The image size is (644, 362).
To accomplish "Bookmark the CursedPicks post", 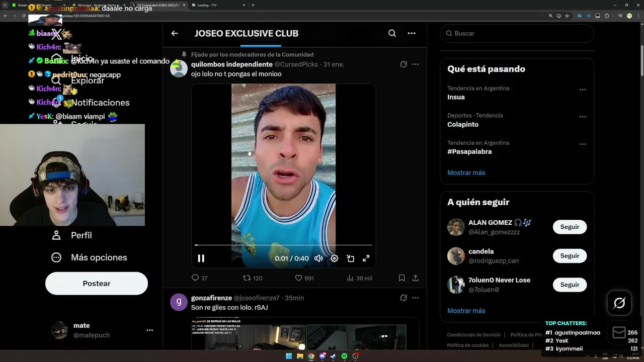I will [x=401, y=278].
